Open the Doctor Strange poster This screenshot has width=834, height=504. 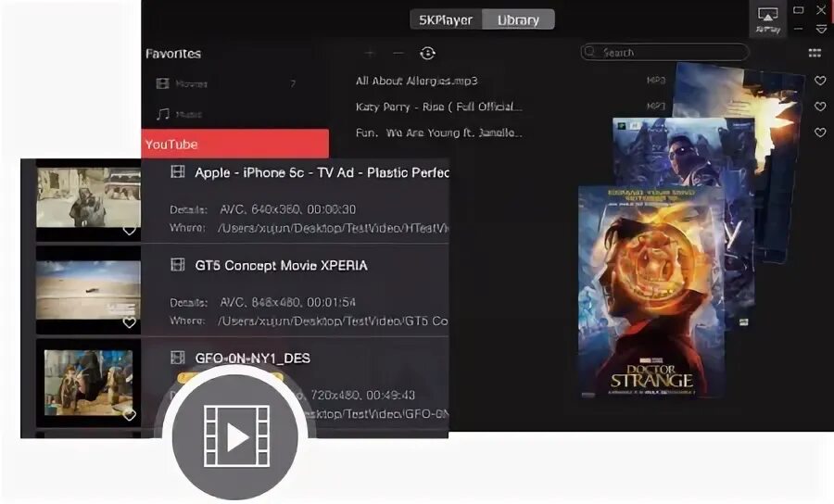(651, 292)
